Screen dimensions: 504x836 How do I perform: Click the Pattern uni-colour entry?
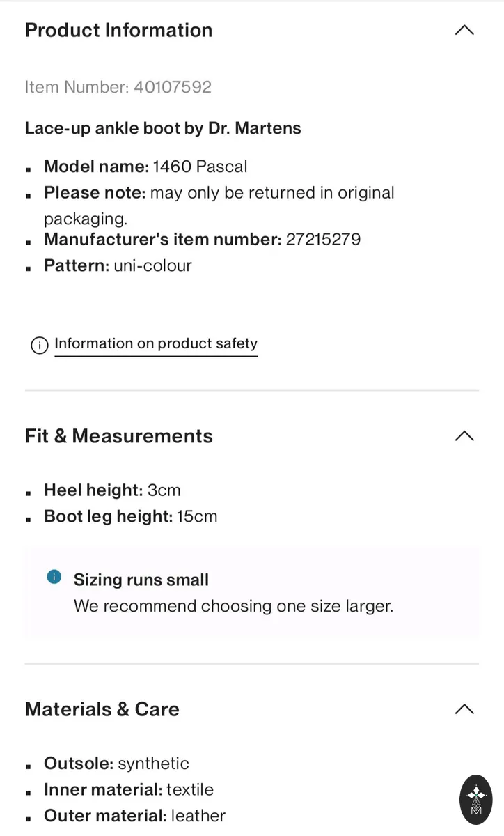(x=118, y=265)
